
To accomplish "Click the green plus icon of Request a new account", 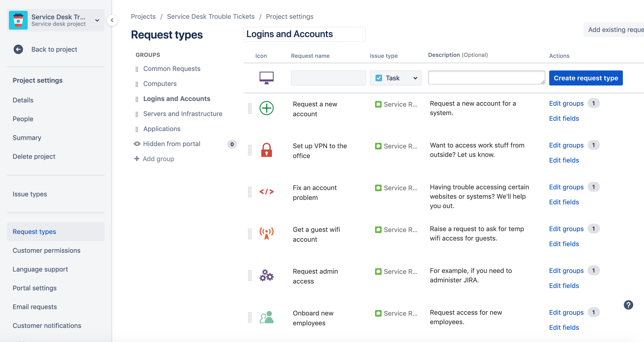I will pos(267,108).
